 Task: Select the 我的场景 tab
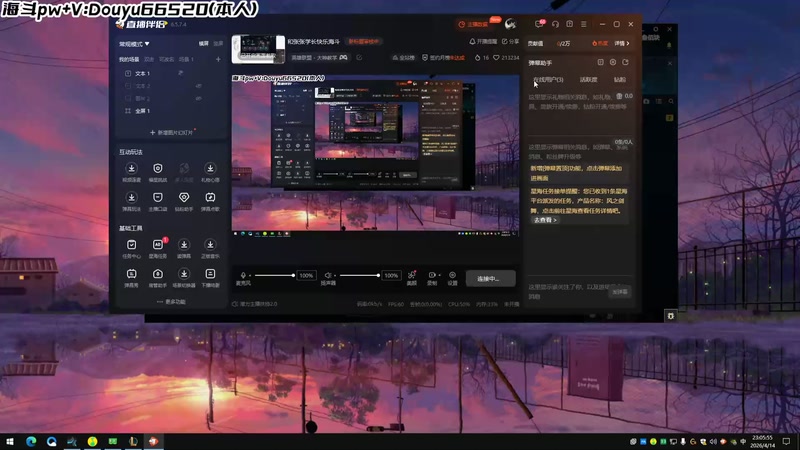coord(129,60)
